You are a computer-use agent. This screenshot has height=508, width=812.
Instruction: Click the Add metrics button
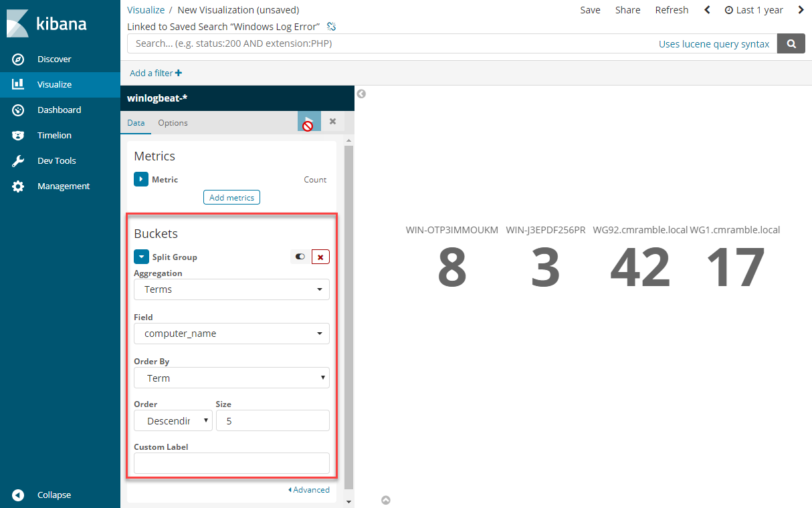[x=231, y=197]
